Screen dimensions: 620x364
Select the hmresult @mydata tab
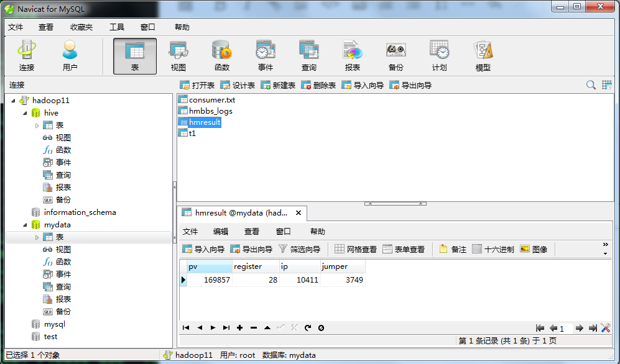click(x=238, y=212)
